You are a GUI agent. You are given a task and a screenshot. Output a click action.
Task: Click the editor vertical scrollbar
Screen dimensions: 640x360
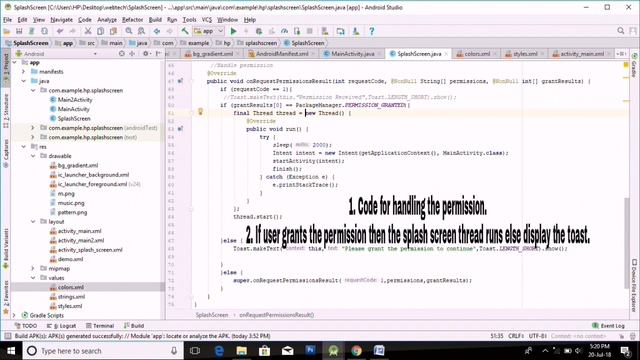pyautogui.click(x=627, y=243)
